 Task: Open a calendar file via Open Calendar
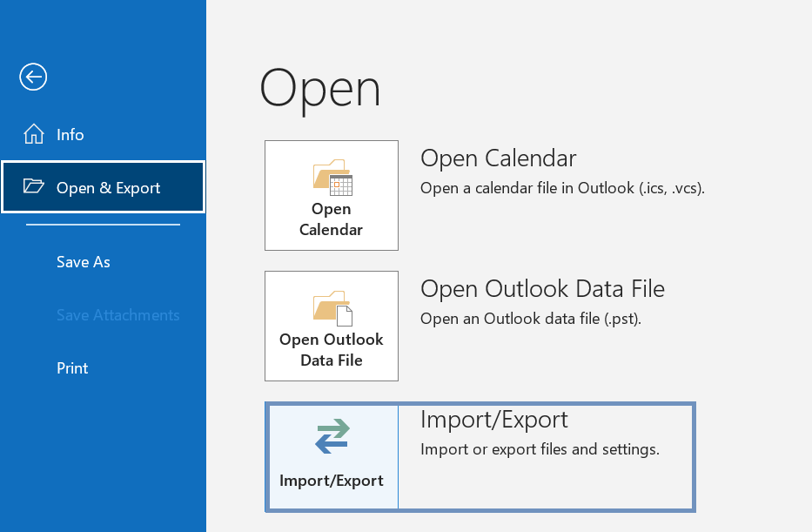(x=331, y=195)
